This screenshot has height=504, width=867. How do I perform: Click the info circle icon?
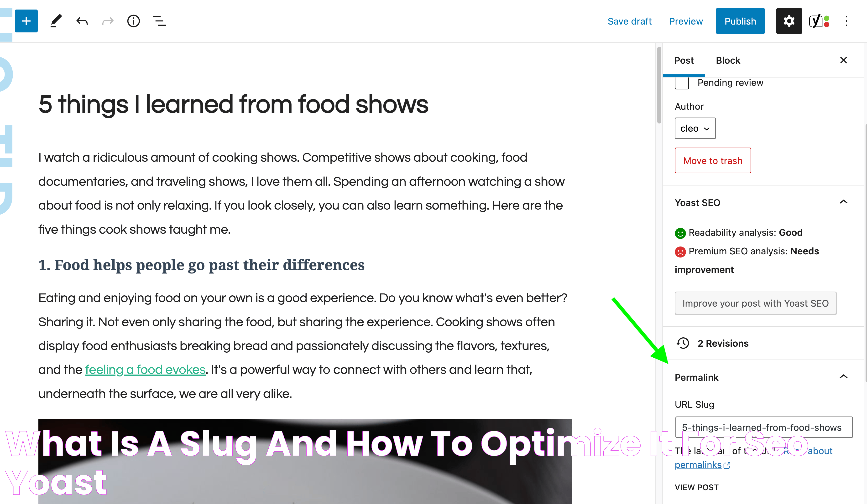133,21
